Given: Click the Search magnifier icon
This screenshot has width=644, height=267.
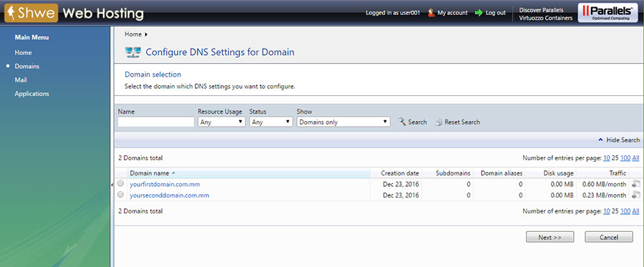Looking at the screenshot, I should point(401,122).
